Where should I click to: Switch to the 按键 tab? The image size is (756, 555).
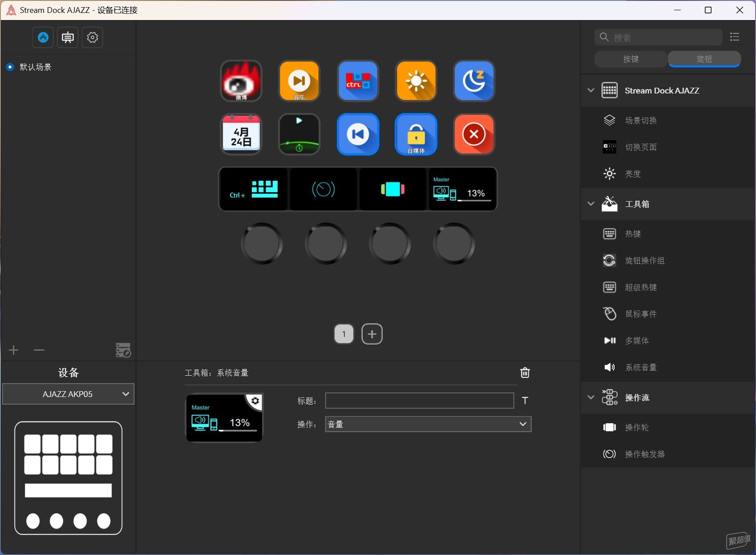(631, 59)
